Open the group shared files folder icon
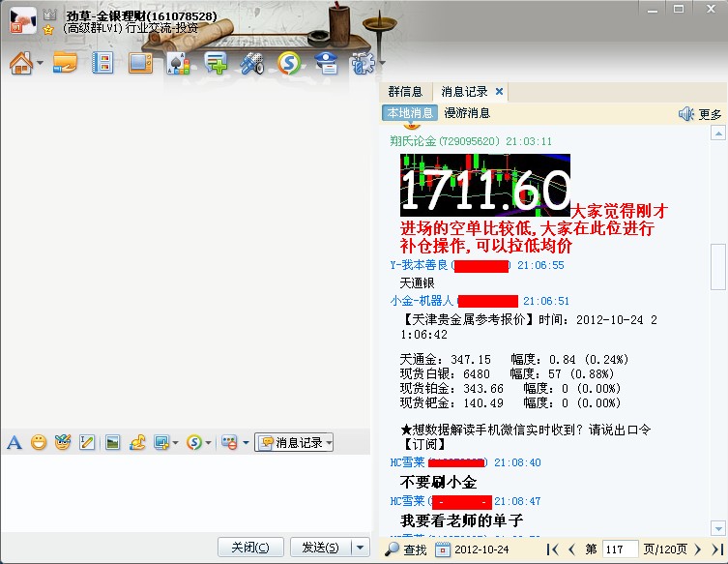 [65, 64]
